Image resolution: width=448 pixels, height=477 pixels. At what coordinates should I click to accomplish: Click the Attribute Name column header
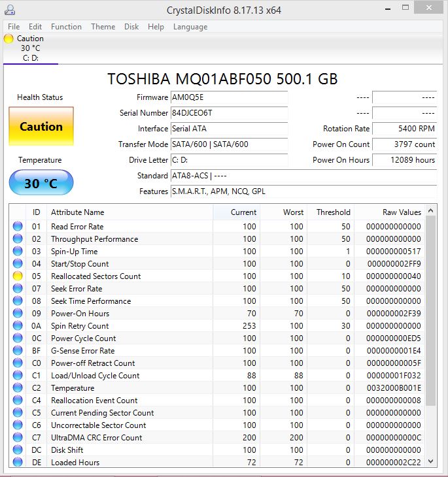(130, 212)
